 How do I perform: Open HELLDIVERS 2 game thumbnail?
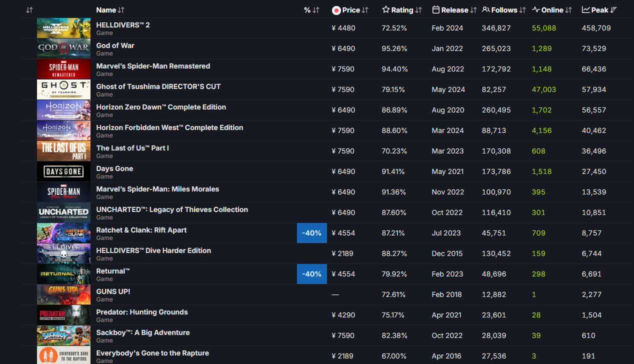[x=63, y=28]
